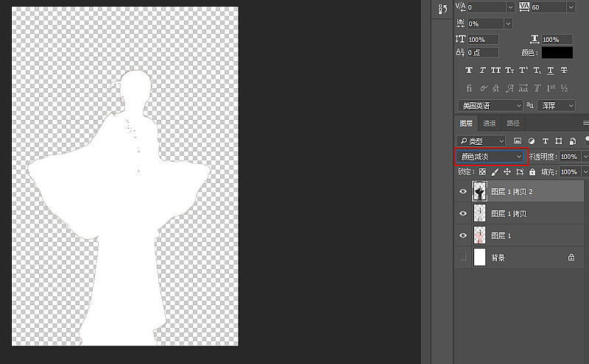This screenshot has width=589, height=364.
Task: Apply Strikethrough text style
Action: [x=564, y=70]
